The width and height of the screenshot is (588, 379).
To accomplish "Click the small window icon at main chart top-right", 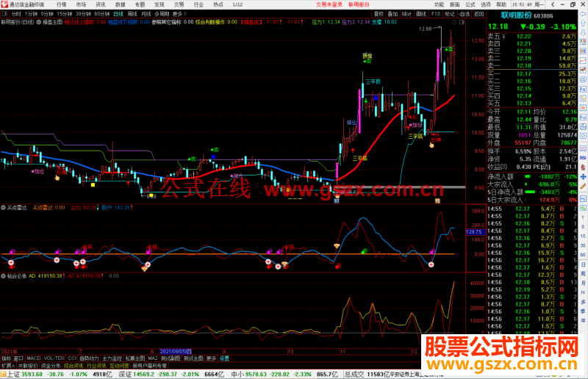I will pos(462,22).
